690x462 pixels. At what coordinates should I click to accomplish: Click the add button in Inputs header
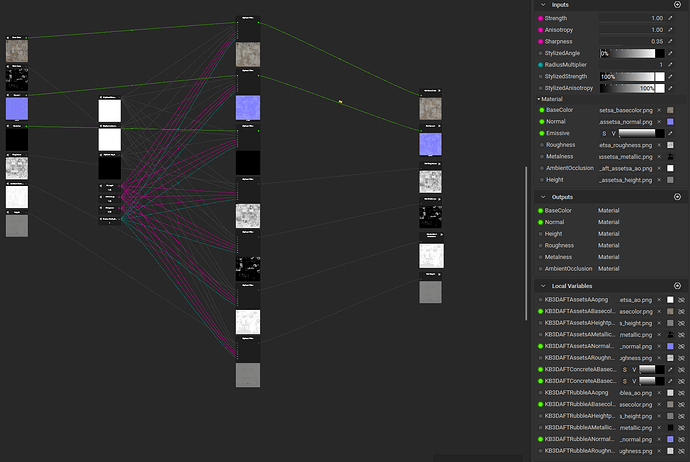[x=677, y=5]
